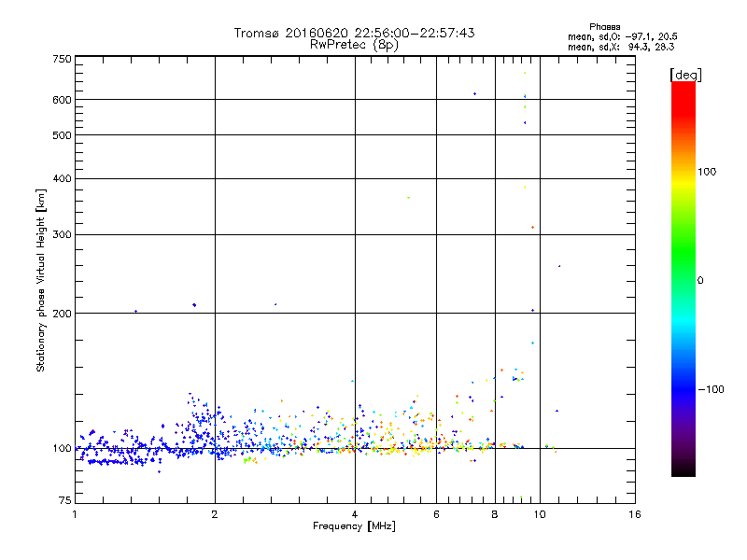Click the x-axis label '2'
This screenshot has width=747, height=560.
215,514
